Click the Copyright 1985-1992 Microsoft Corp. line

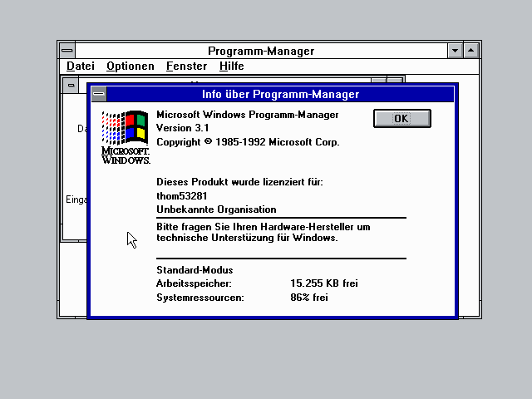[248, 142]
